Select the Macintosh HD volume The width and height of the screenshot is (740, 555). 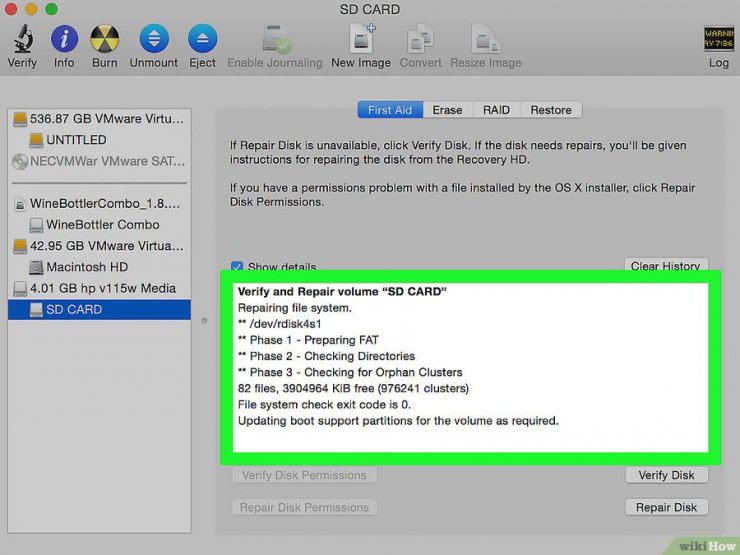coord(99,267)
